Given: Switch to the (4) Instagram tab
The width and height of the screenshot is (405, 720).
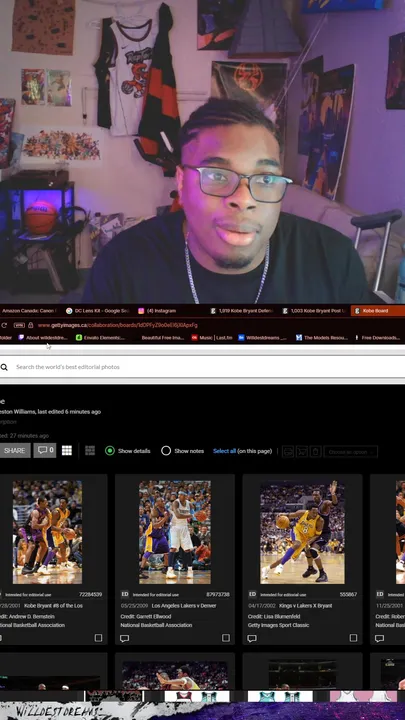Looking at the screenshot, I should coord(169,311).
